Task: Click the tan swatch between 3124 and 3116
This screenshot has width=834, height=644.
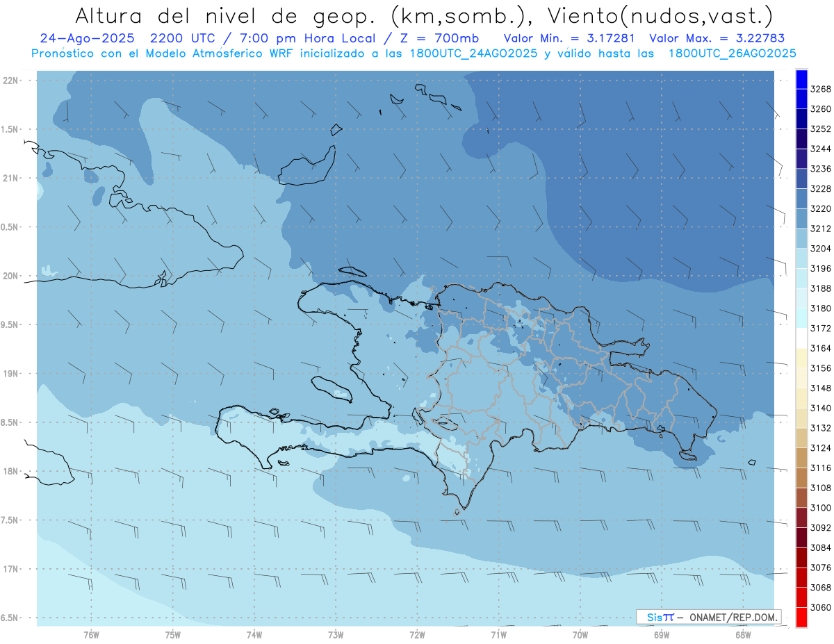Action: click(801, 458)
